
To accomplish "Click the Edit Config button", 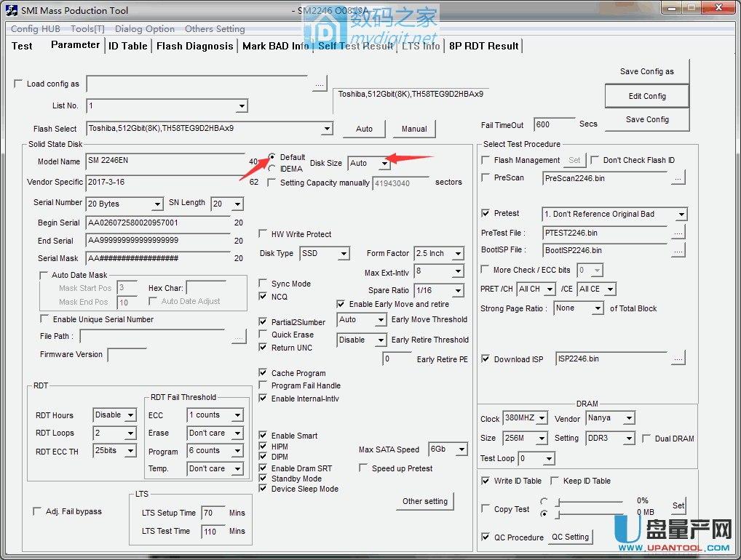I will (x=646, y=96).
